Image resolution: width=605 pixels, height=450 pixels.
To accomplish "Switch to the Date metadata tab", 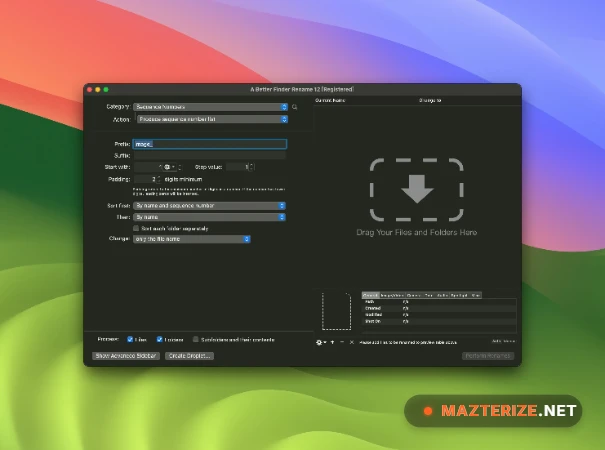I will pyautogui.click(x=429, y=295).
